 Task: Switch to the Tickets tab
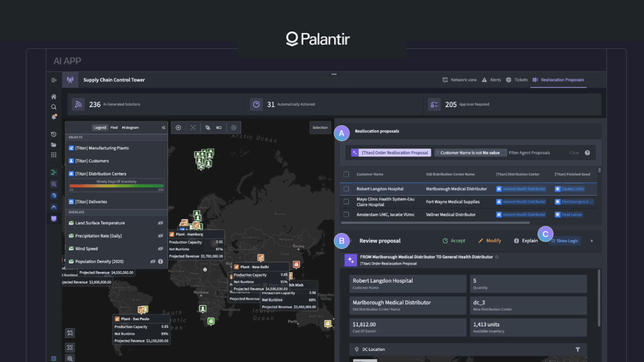pos(517,80)
